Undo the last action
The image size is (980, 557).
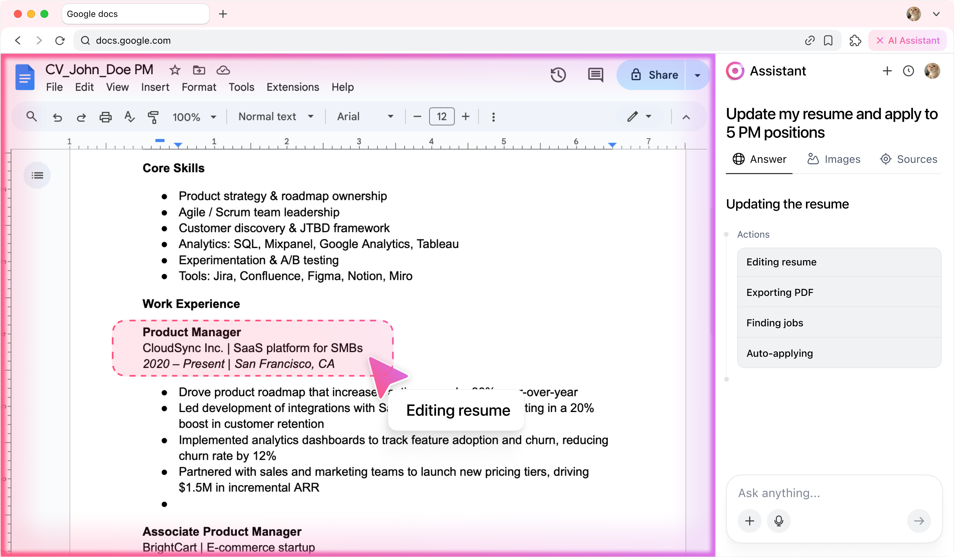pyautogui.click(x=57, y=117)
